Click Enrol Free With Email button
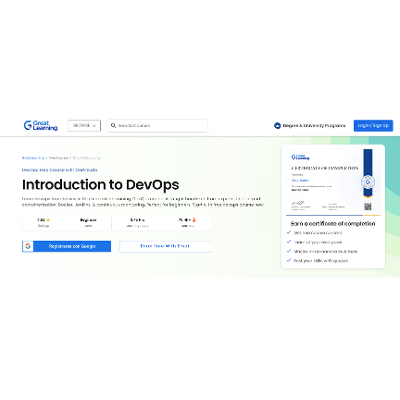Screen dimensions: 400x400 tap(165, 246)
